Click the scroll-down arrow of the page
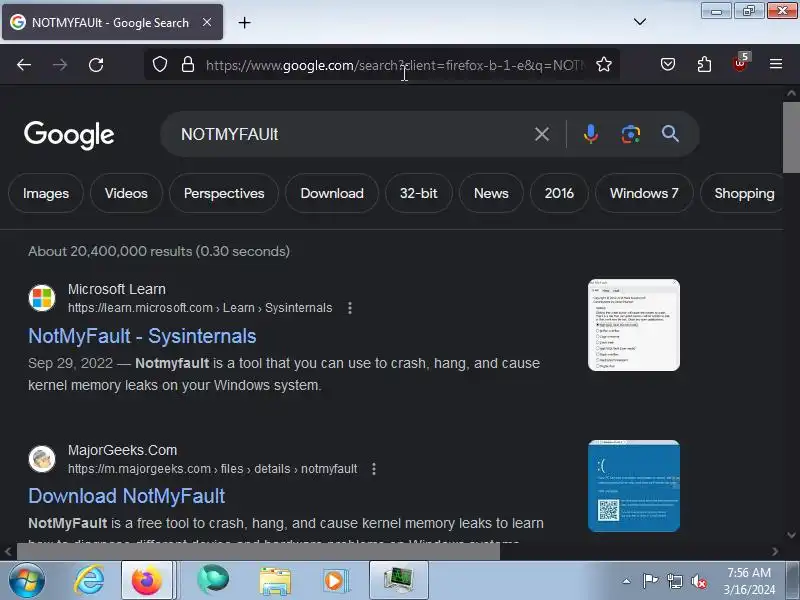Image resolution: width=800 pixels, height=600 pixels. pyautogui.click(x=791, y=535)
